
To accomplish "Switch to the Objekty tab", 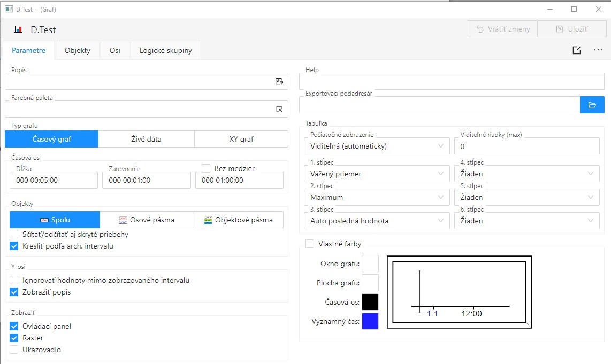I will [78, 51].
